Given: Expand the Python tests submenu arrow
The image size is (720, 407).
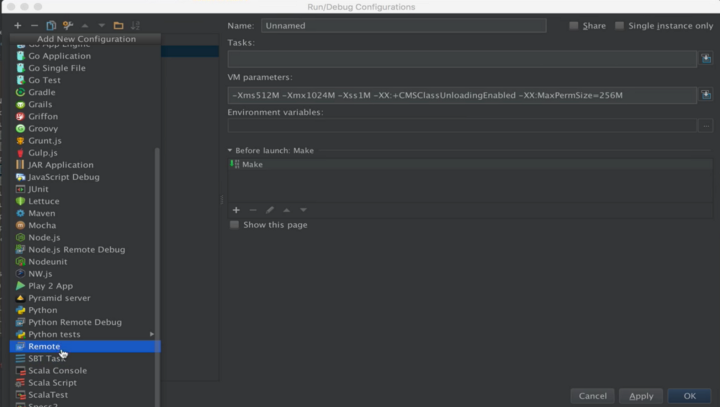Looking at the screenshot, I should [152, 334].
